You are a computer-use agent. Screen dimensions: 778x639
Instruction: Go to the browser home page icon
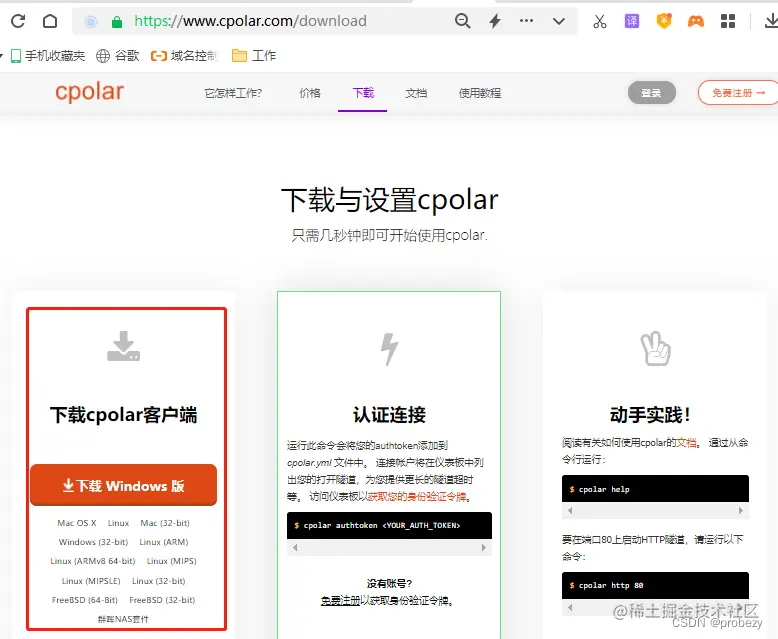[x=50, y=21]
